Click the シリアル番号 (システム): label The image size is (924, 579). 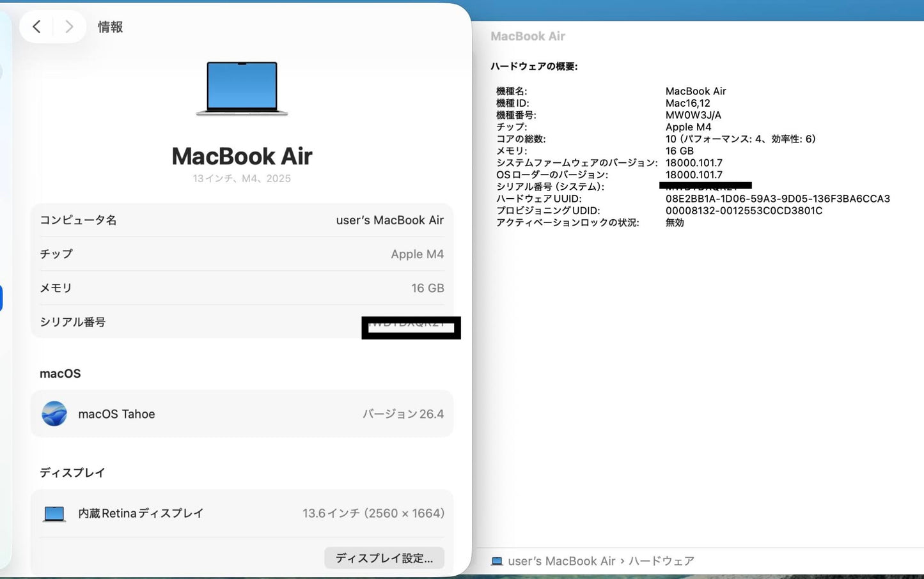coord(550,187)
